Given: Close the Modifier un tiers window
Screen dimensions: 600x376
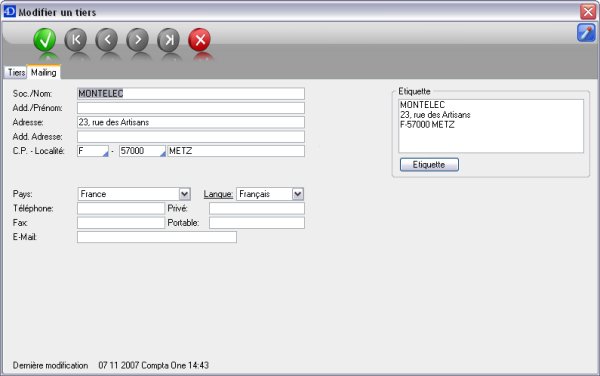Looking at the screenshot, I should tap(587, 12).
